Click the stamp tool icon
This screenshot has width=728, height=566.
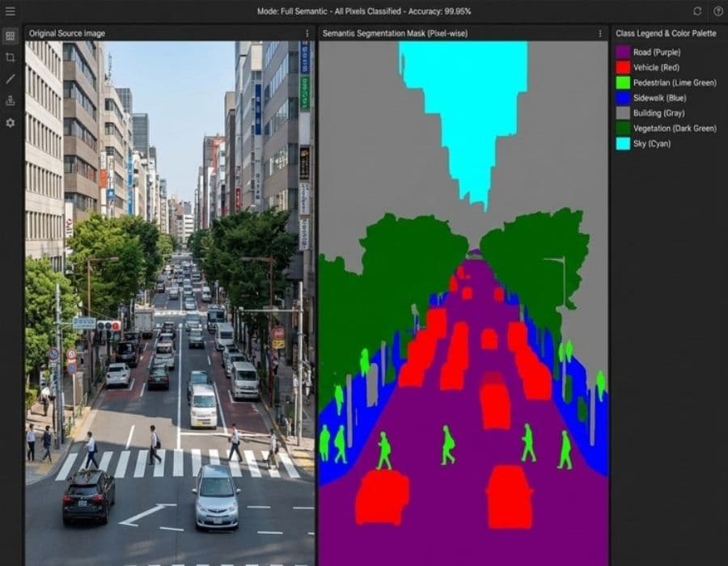11,101
